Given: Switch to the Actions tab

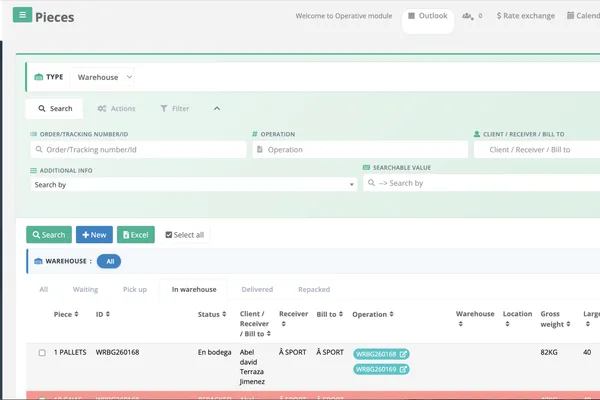Looking at the screenshot, I should 116,109.
